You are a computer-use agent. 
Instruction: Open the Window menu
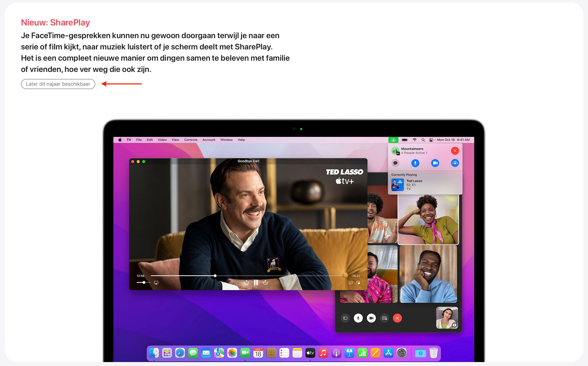226,140
